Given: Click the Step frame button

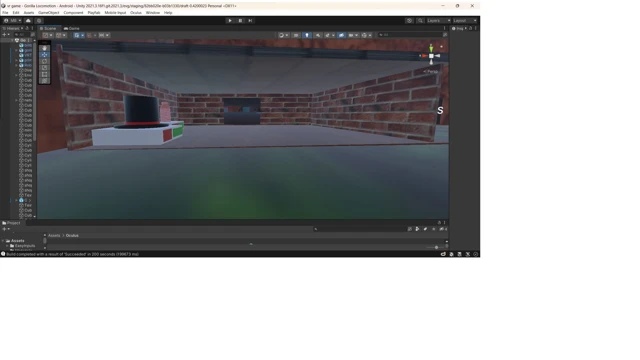Looking at the screenshot, I should (250, 20).
